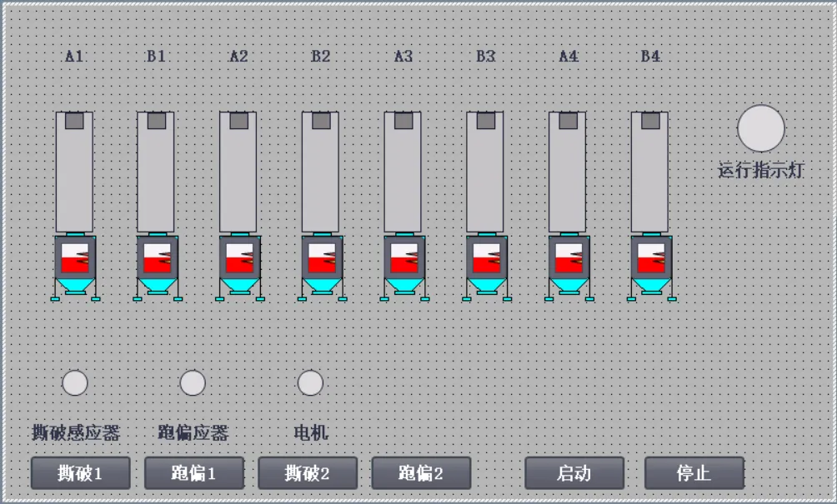Click the 跑偏2 button

pos(421,473)
